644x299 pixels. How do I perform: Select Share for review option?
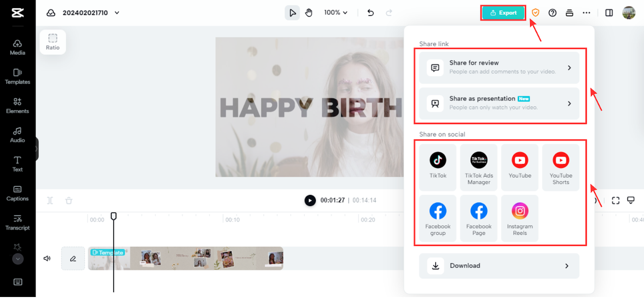click(x=499, y=67)
